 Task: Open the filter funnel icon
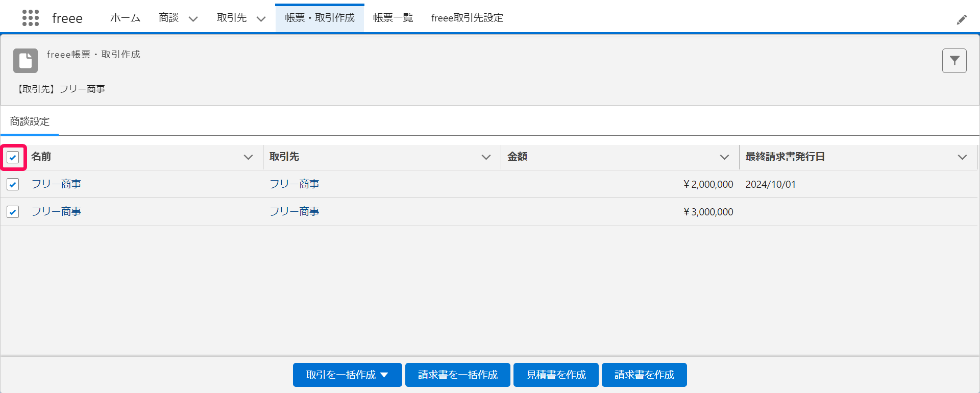(x=954, y=61)
